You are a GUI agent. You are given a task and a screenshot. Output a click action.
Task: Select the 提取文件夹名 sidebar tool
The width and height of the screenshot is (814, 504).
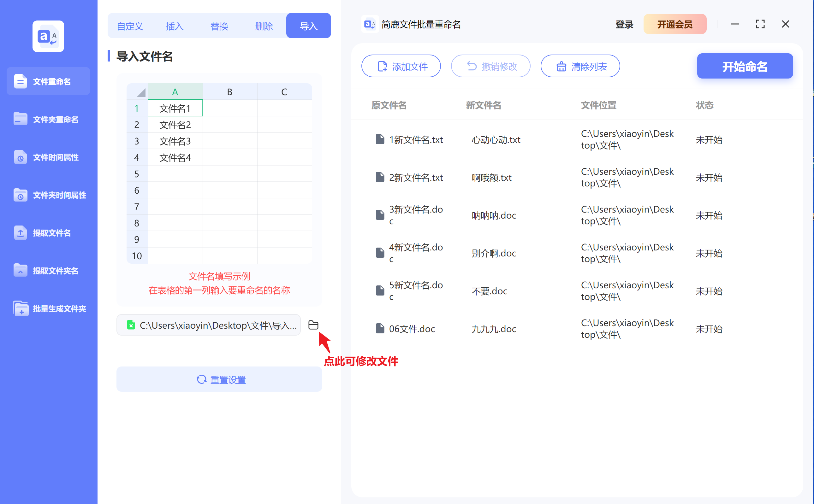[x=48, y=271]
